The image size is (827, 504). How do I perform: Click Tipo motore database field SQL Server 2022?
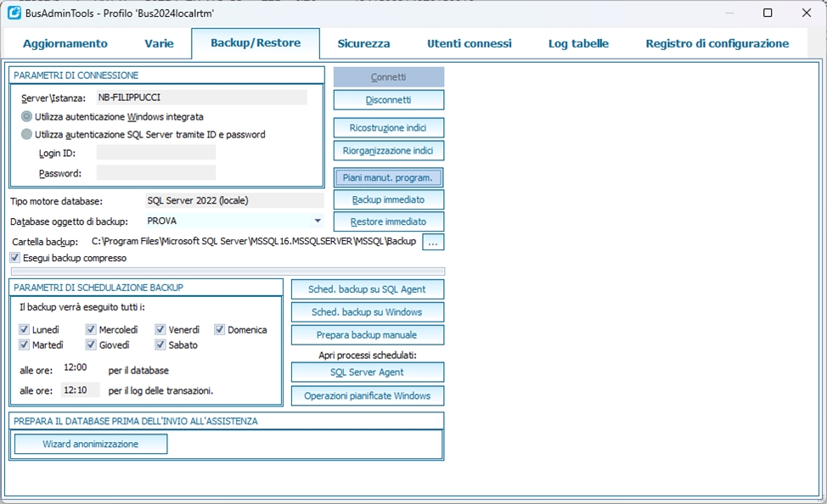coord(234,200)
